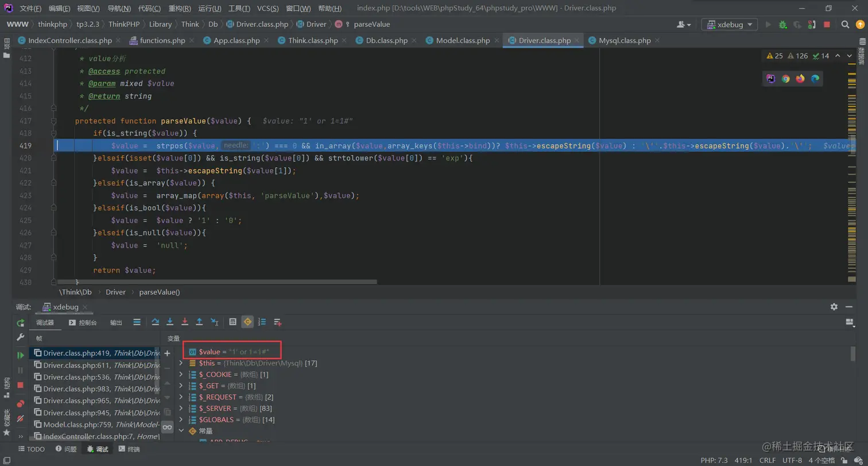Click Step Out in debugger toolbar
This screenshot has height=466, width=868.
pyautogui.click(x=199, y=322)
